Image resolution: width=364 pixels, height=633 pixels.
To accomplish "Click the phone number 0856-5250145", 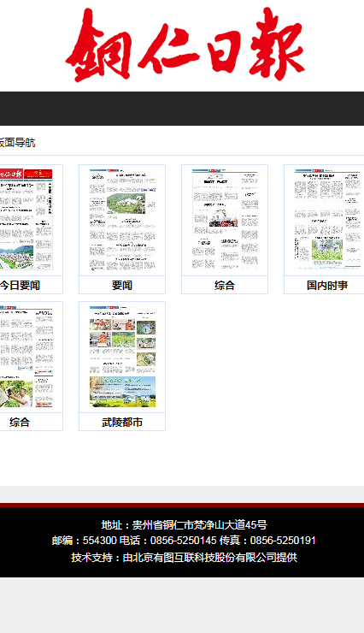I will (184, 541).
